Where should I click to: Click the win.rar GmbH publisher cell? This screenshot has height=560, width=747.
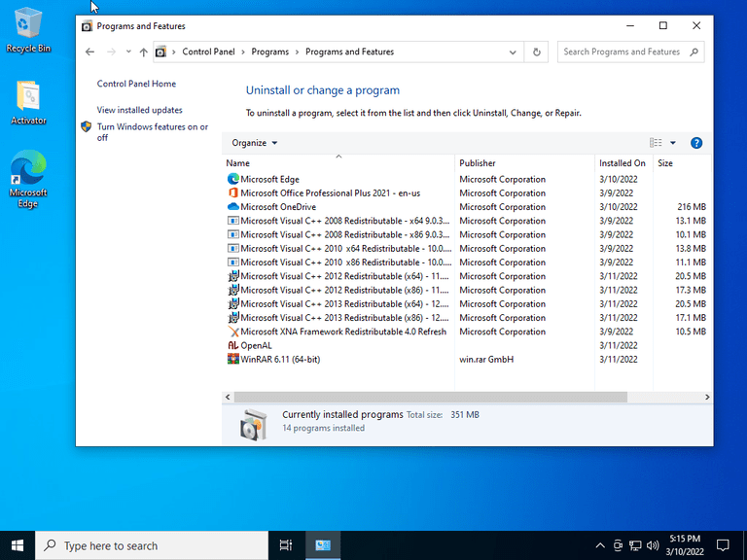click(x=486, y=360)
